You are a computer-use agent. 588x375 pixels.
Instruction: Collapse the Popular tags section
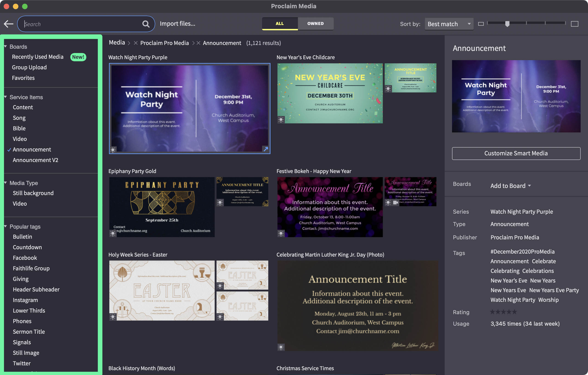(5, 227)
